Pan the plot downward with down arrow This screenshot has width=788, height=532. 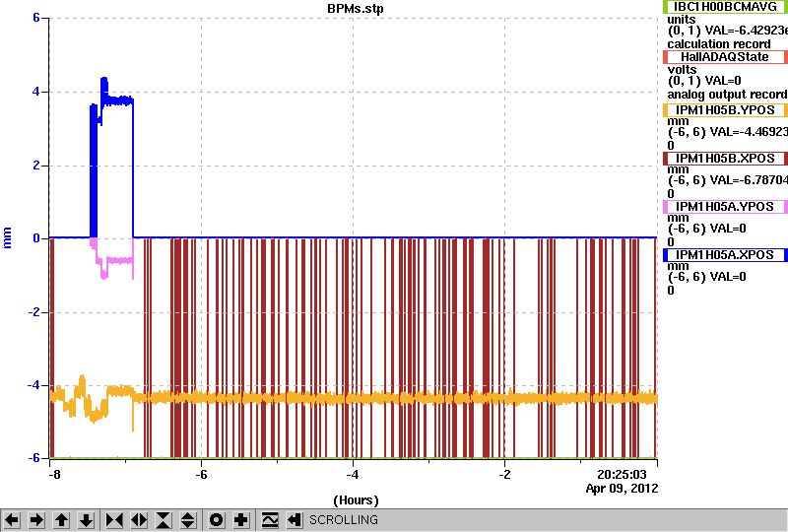click(x=86, y=520)
